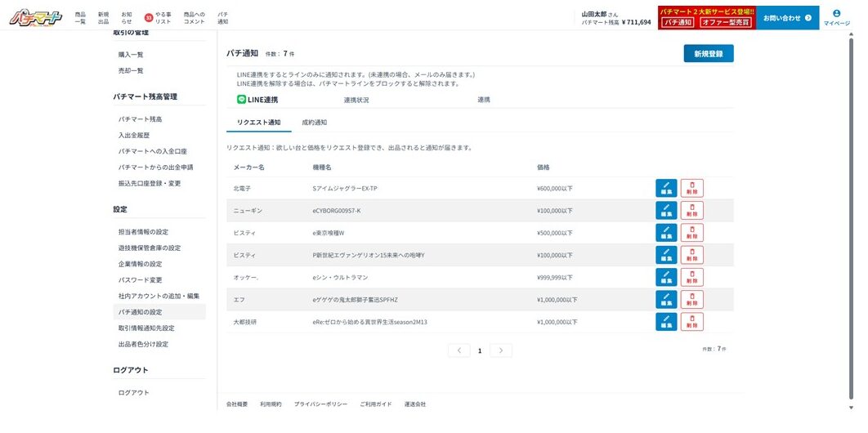This screenshot has width=868, height=433.
Task: Edit the eシン・ウルトラマン request
Action: 666,277
